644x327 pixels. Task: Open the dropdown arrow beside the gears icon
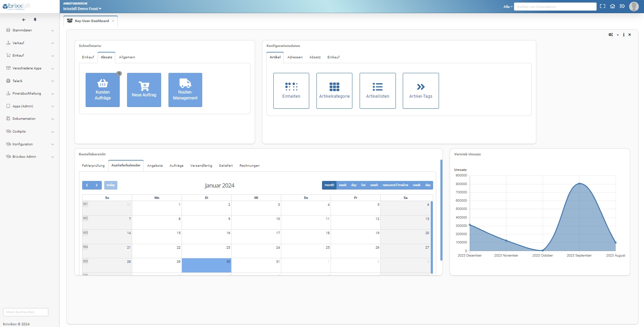[x=618, y=35]
